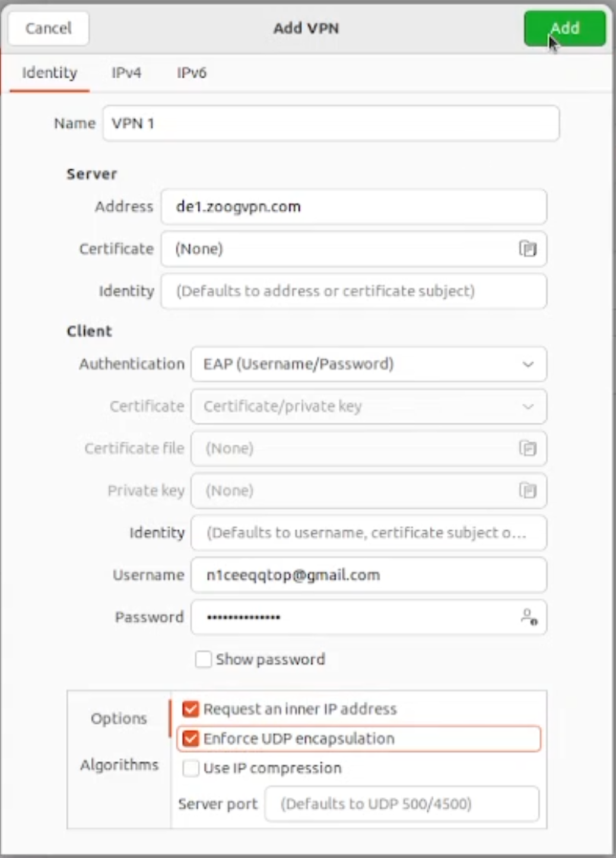Uncheck Enforce UDP encapsulation
The height and width of the screenshot is (858, 616).
tap(190, 739)
